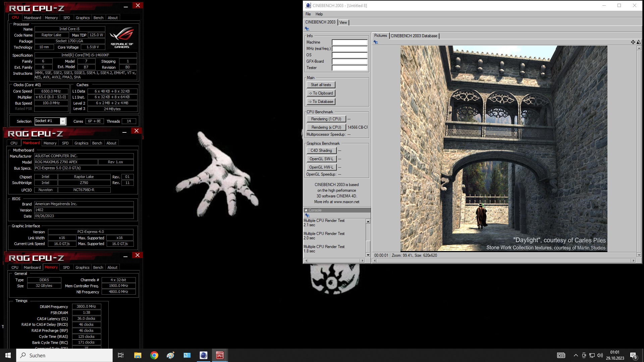Run the Rendering (x CPU) benchmark

click(326, 127)
